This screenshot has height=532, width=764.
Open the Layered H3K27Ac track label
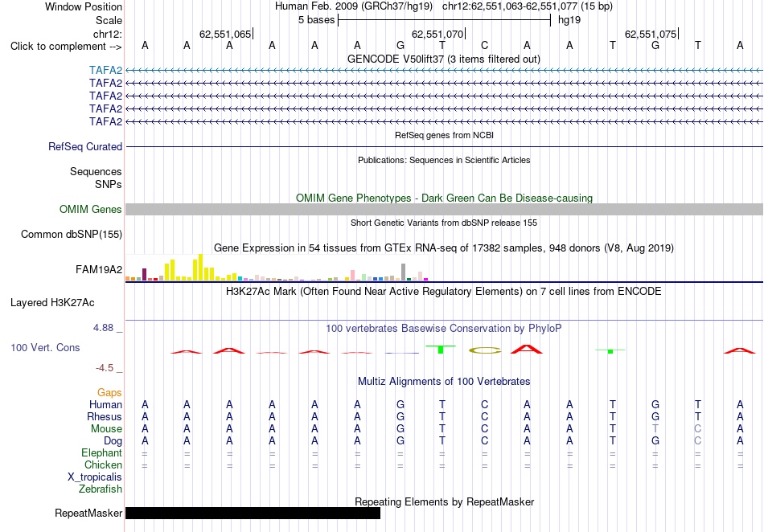click(52, 303)
